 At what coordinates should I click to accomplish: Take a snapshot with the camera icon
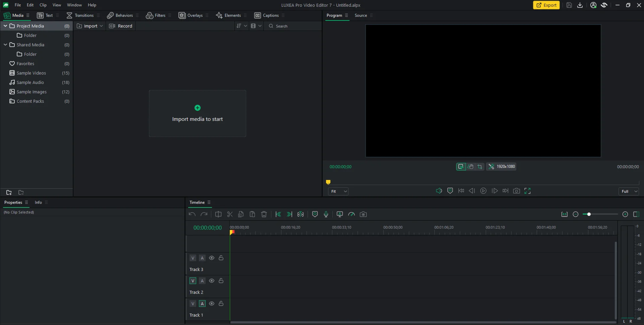(x=517, y=191)
